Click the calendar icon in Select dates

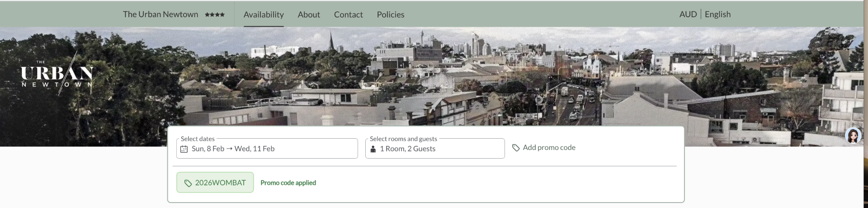[184, 149]
